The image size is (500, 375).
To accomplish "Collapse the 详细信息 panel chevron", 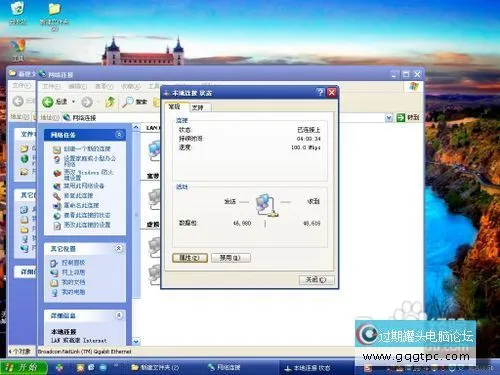I will click(119, 315).
